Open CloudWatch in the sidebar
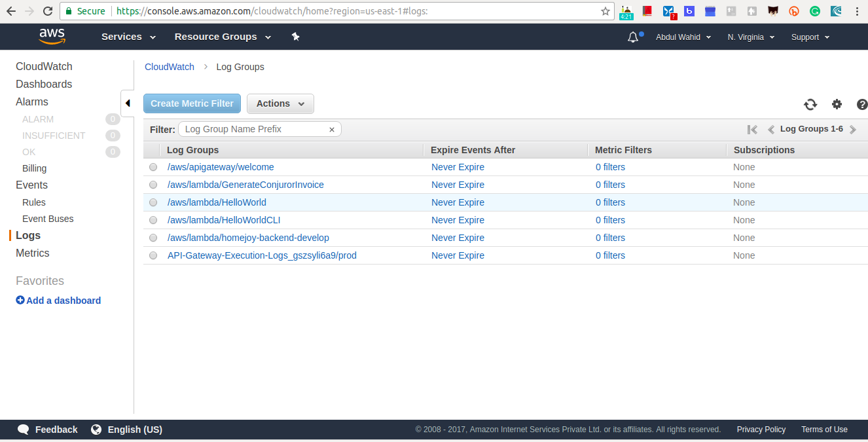868x442 pixels. coord(44,67)
